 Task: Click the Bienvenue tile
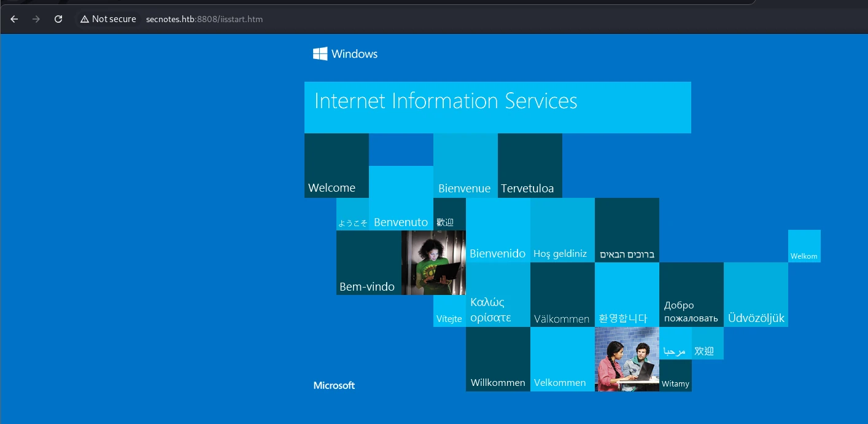465,165
